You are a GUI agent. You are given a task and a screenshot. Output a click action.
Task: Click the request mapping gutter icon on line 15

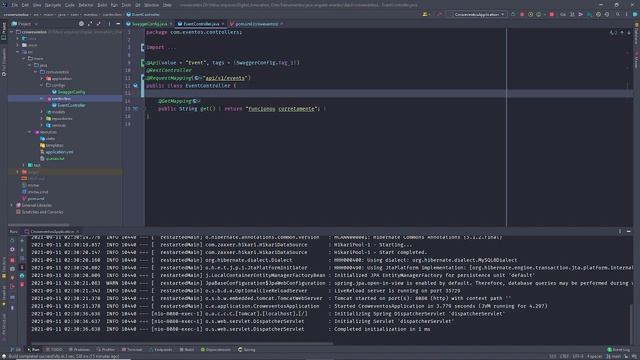click(136, 109)
